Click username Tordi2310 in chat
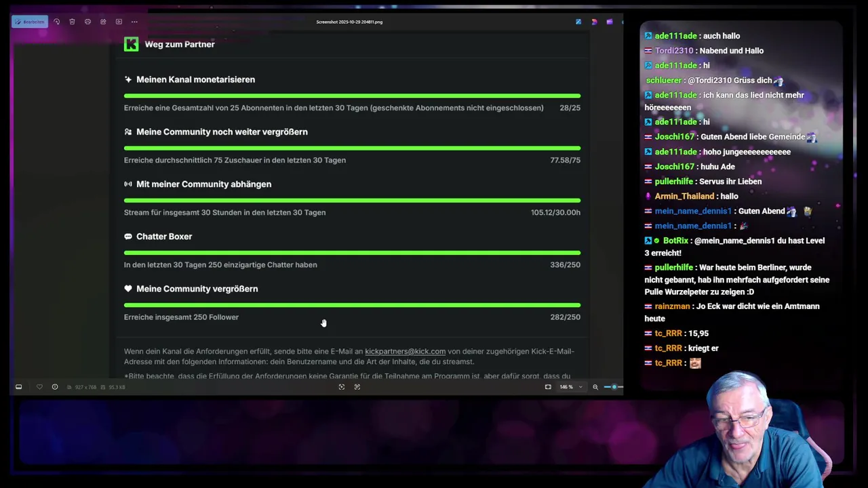The width and height of the screenshot is (868, 488). [674, 51]
